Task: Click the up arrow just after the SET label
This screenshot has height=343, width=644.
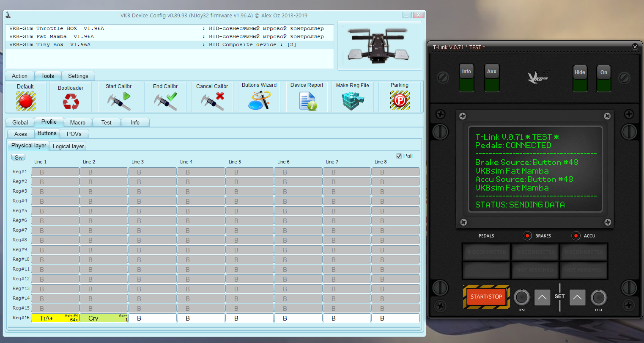Action: pyautogui.click(x=577, y=298)
